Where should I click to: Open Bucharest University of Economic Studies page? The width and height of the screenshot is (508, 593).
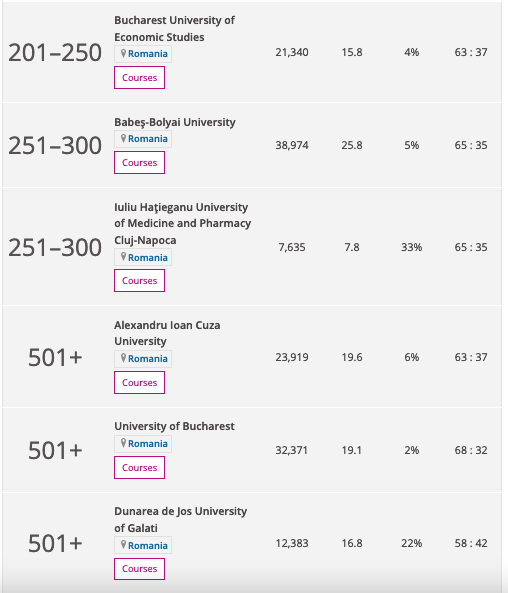click(174, 28)
